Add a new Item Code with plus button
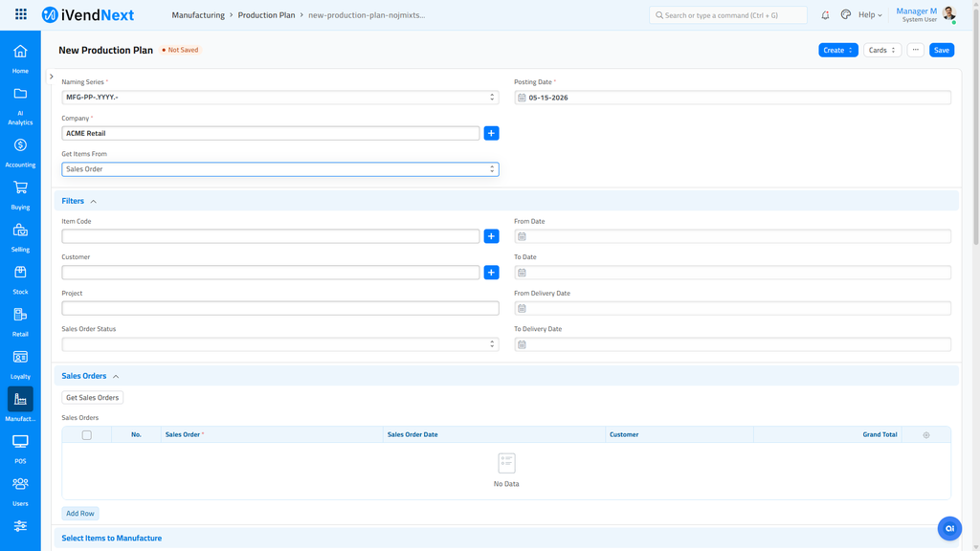 [x=491, y=236]
